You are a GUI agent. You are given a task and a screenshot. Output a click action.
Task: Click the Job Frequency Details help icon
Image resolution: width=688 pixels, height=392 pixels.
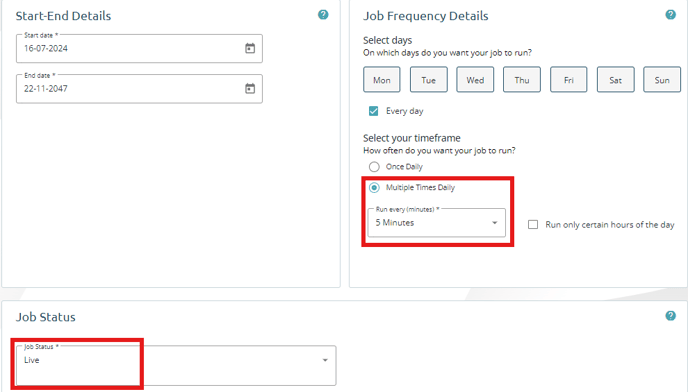point(670,15)
